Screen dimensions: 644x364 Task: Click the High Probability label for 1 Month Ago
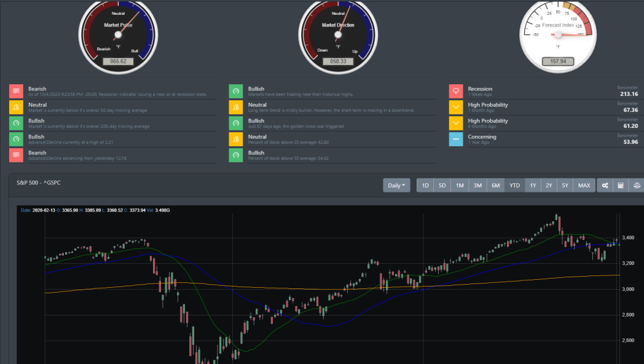[x=488, y=105]
